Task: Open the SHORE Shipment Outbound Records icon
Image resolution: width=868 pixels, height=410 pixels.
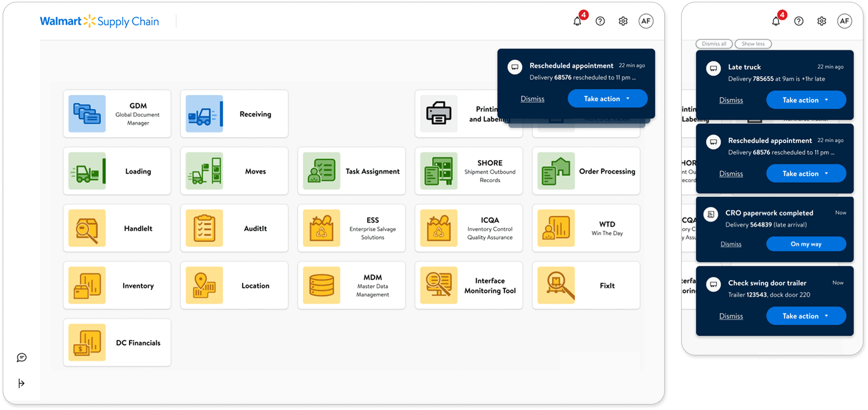Action: click(439, 171)
